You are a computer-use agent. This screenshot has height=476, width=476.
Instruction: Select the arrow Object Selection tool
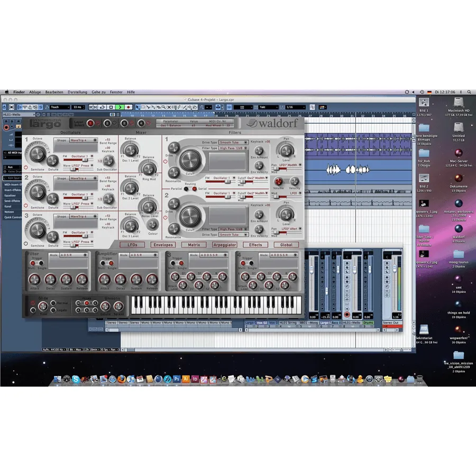pos(138,107)
